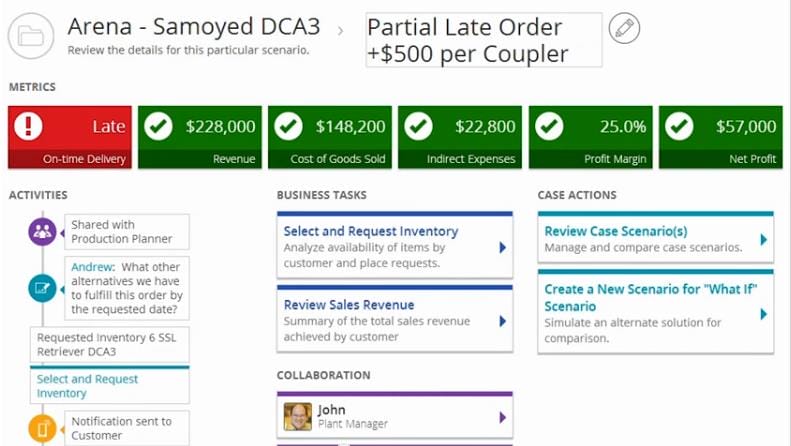Screen dimensions: 791x446
Task: Click the Net Profit checkmark icon
Action: [679, 127]
